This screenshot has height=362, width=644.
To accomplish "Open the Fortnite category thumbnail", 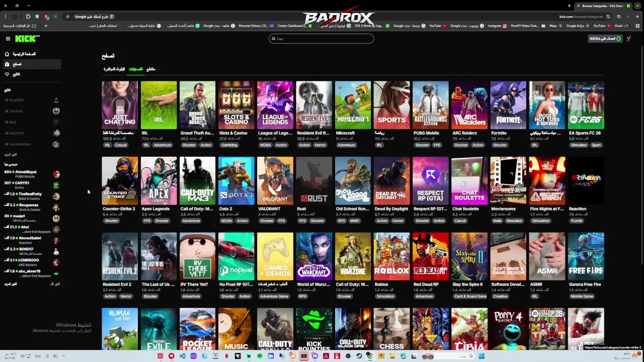I will pos(508,105).
